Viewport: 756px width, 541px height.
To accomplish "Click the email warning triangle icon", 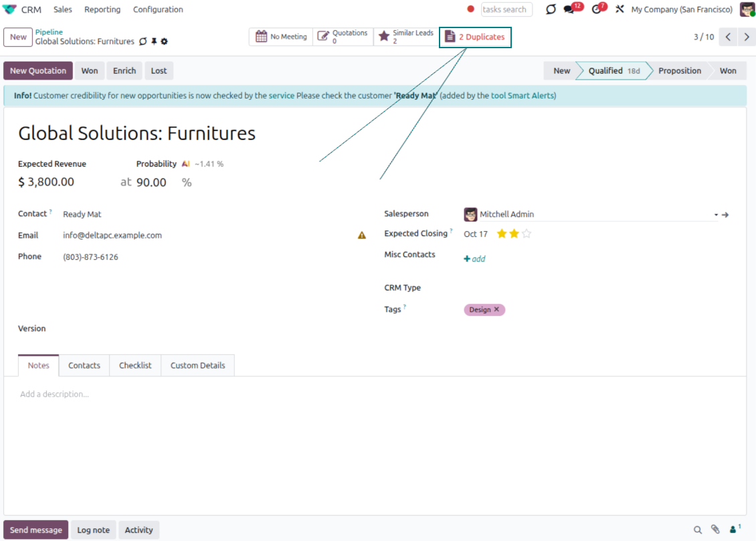I will tap(362, 236).
